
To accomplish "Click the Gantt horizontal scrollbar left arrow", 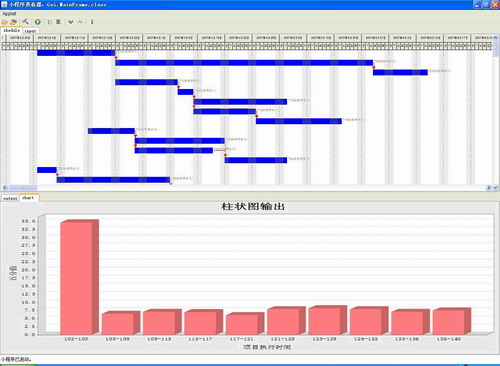I will click(5, 188).
